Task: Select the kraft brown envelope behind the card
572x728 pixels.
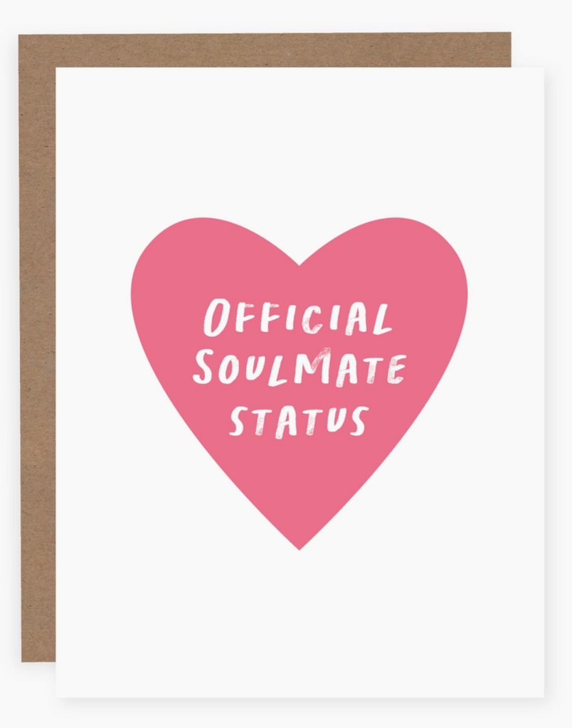Action: tap(37, 348)
